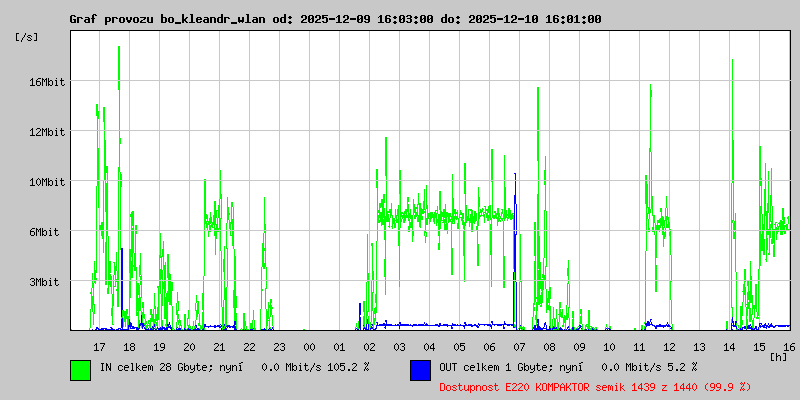Click the '01' hour tick label
The image size is (800, 400).
tap(340, 347)
